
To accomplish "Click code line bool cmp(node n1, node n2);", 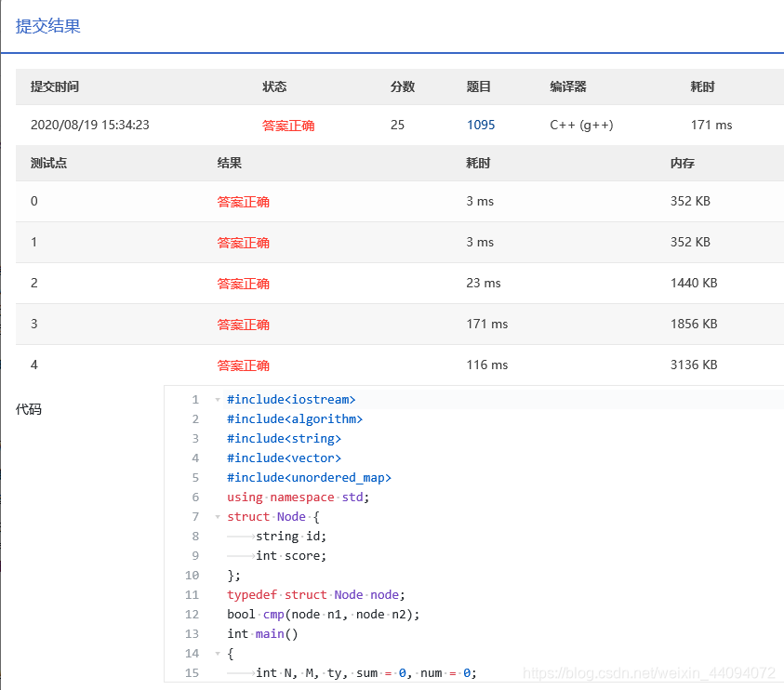I will click(x=324, y=614).
